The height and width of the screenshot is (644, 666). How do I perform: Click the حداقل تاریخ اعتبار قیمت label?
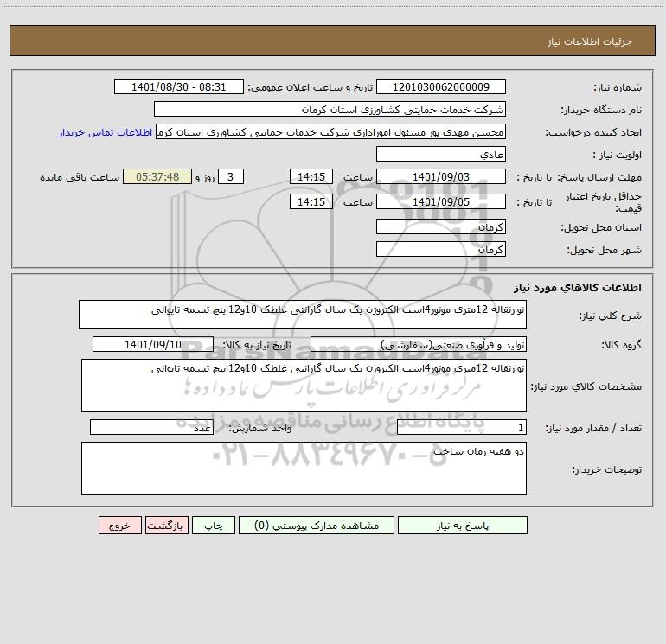point(604,202)
